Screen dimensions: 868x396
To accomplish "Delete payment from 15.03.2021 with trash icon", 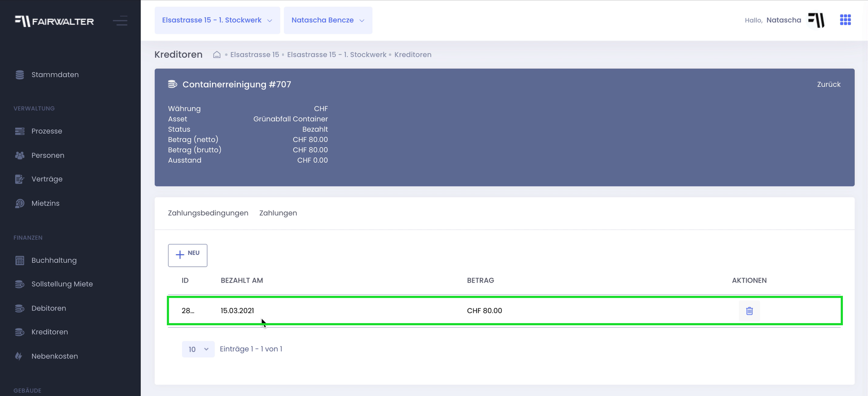I will [x=749, y=311].
